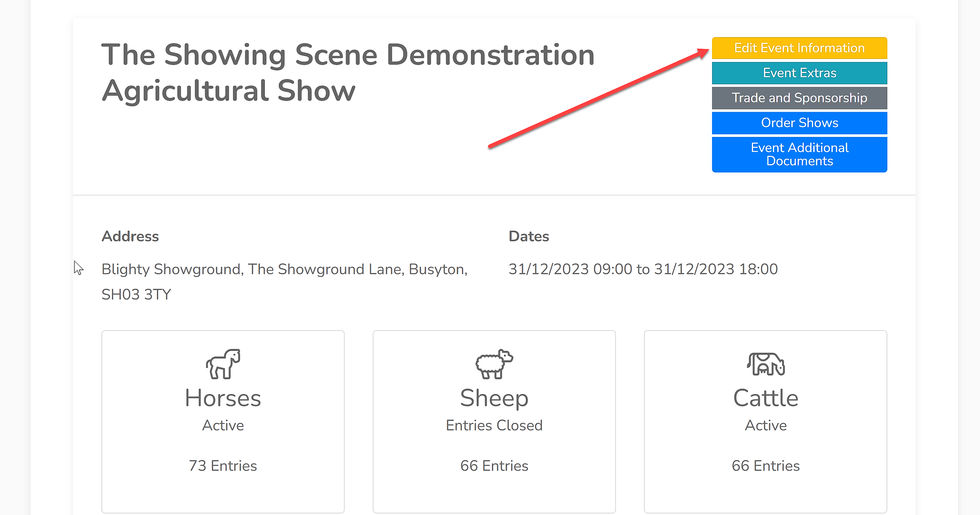Open the Horses show heading
The width and height of the screenshot is (980, 515).
pos(223,398)
